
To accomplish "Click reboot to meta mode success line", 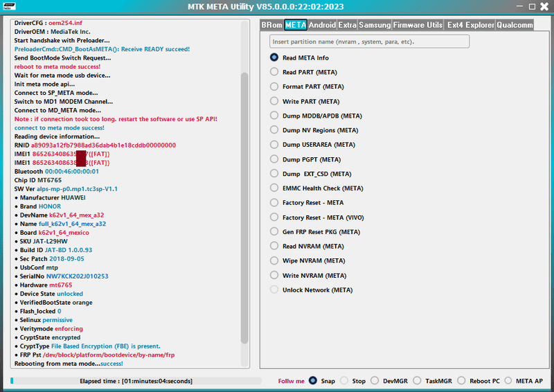I will click(x=57, y=66).
